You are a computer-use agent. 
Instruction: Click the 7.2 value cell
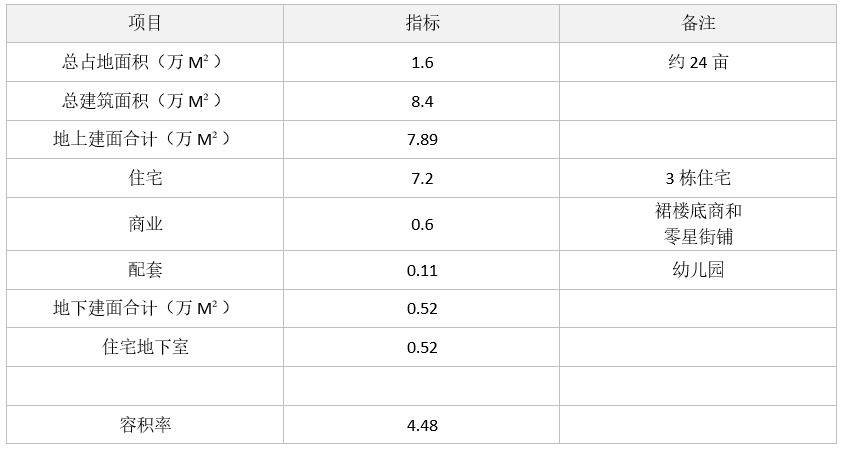tap(422, 178)
